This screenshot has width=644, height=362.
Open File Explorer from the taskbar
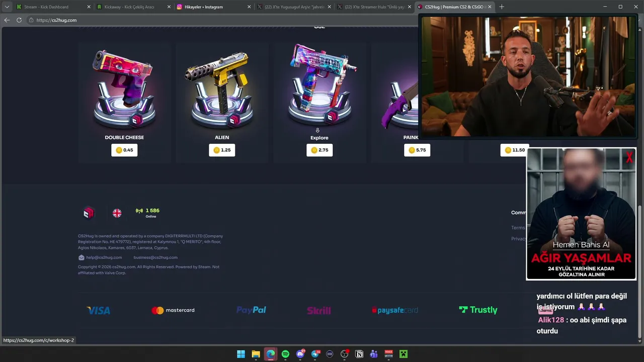coord(256,354)
